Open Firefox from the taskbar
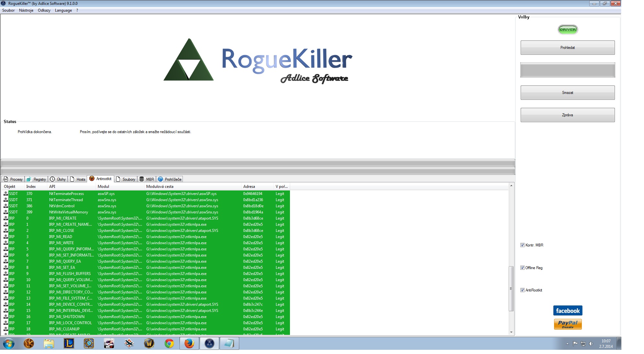 click(189, 343)
